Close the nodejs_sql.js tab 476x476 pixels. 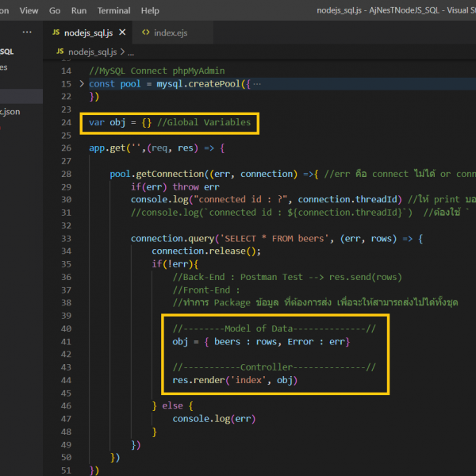122,33
